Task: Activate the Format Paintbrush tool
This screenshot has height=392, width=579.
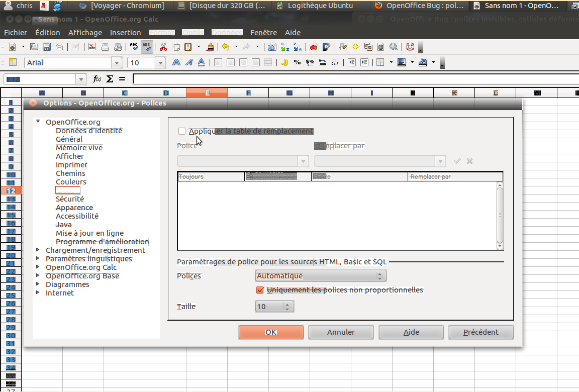Action: [210, 47]
